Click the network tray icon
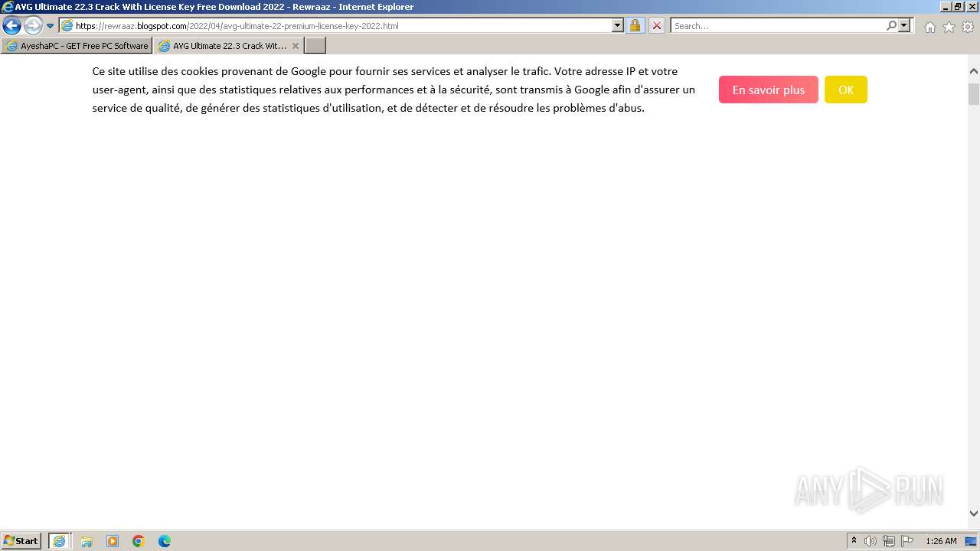980x551 pixels. (x=889, y=541)
